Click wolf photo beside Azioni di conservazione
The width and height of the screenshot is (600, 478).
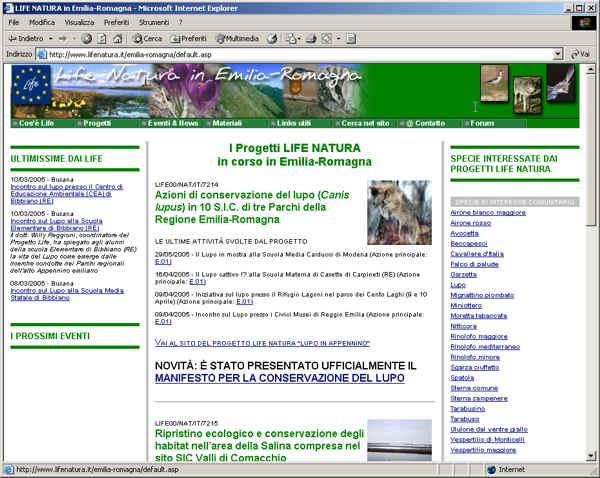(x=399, y=212)
